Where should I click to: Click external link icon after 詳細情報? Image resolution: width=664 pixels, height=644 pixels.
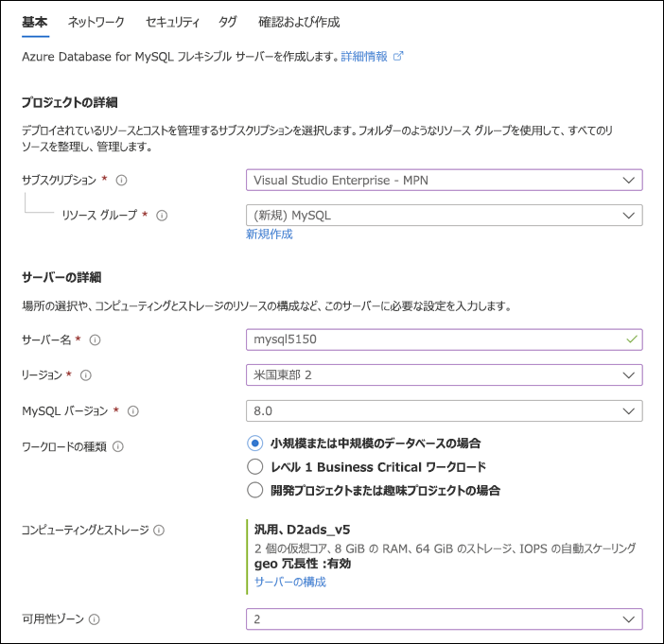[x=398, y=57]
